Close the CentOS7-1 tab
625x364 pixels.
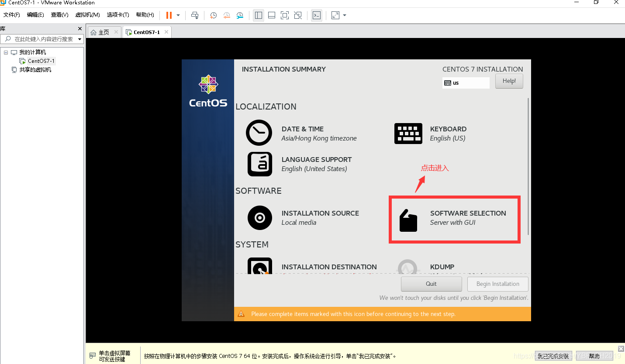coord(166,32)
